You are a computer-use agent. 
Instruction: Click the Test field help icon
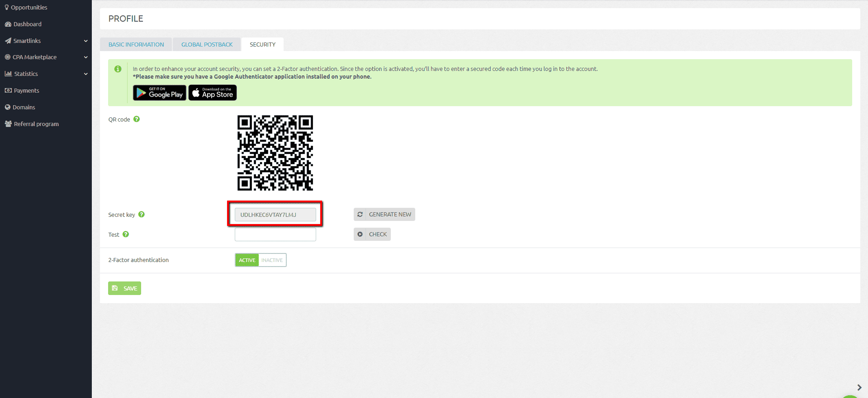pos(126,234)
